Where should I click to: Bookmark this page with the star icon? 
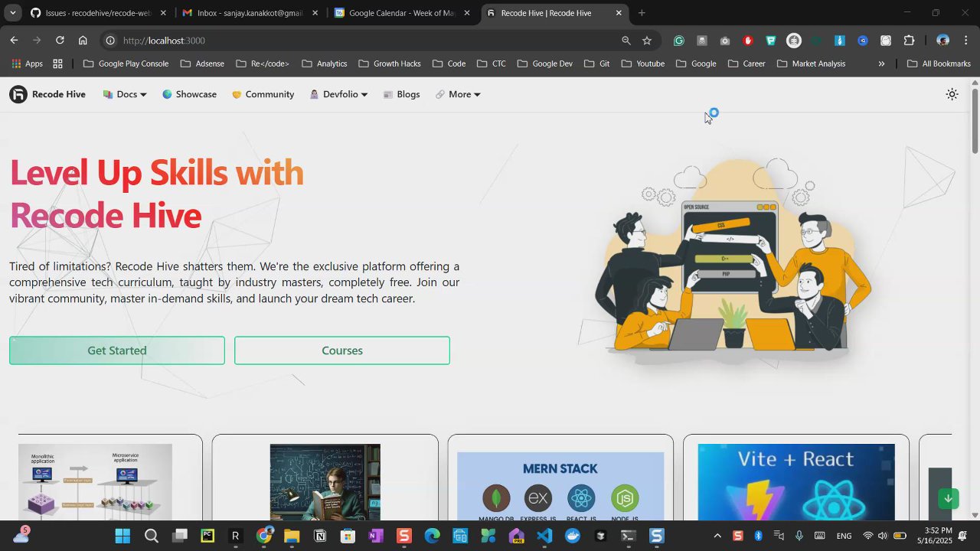click(x=647, y=41)
